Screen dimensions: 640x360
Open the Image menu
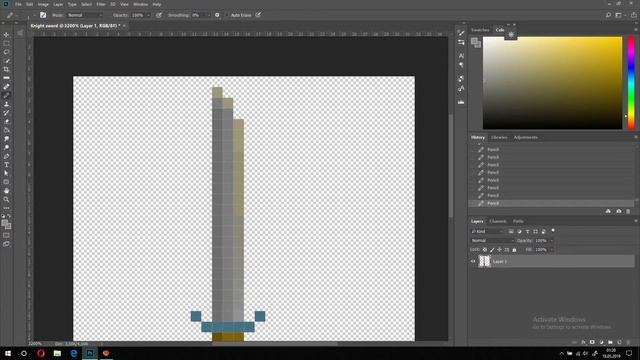43,4
